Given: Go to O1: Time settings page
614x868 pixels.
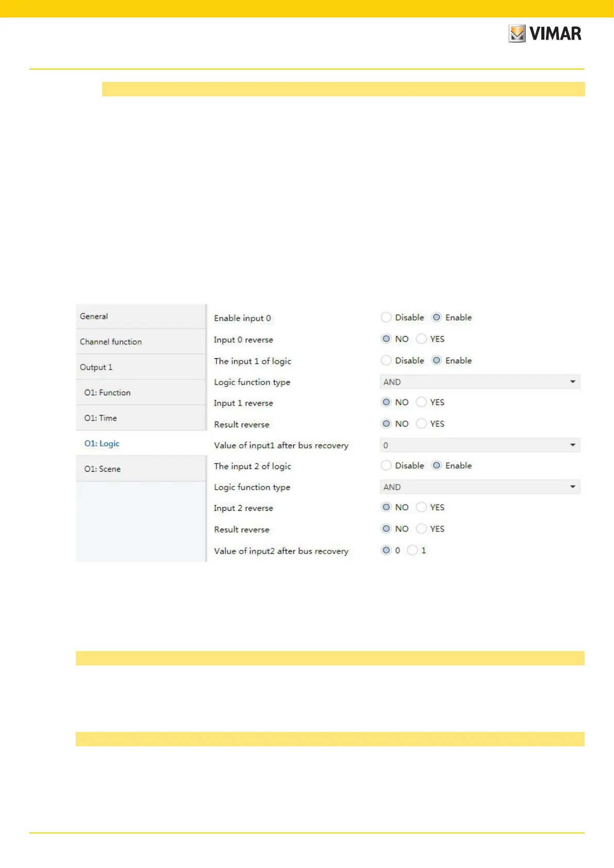Looking at the screenshot, I should click(141, 418).
